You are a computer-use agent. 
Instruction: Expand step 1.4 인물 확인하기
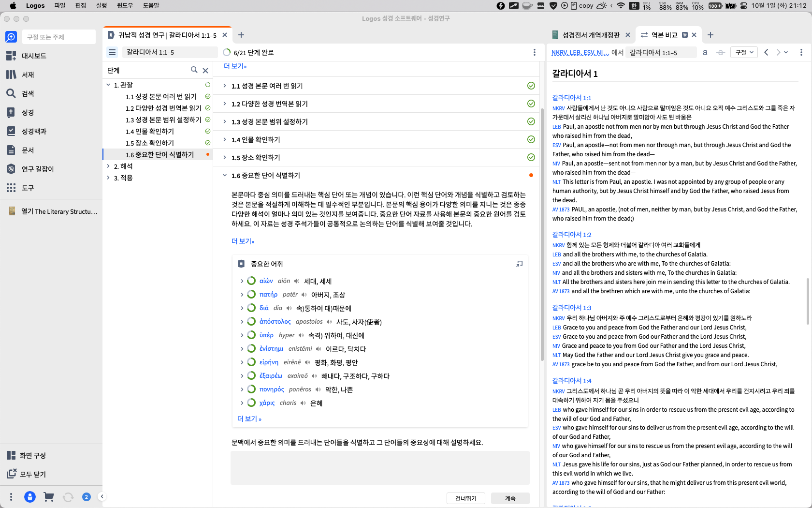[x=225, y=139]
